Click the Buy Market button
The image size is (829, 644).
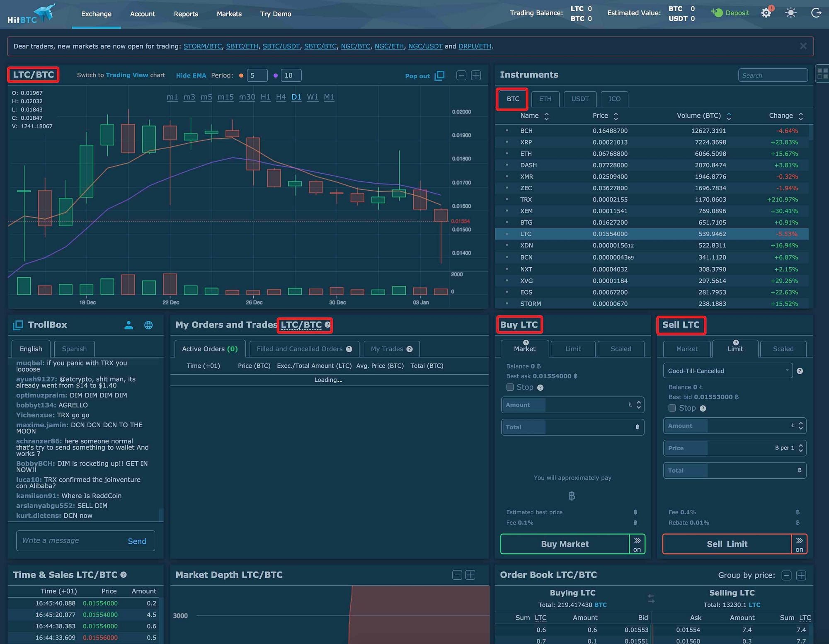pos(565,544)
